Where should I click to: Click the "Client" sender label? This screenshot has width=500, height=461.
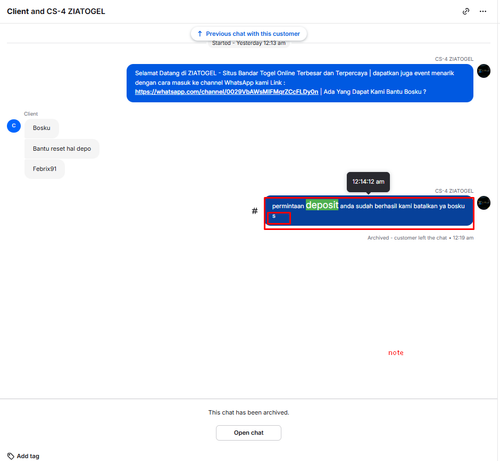coord(31,114)
